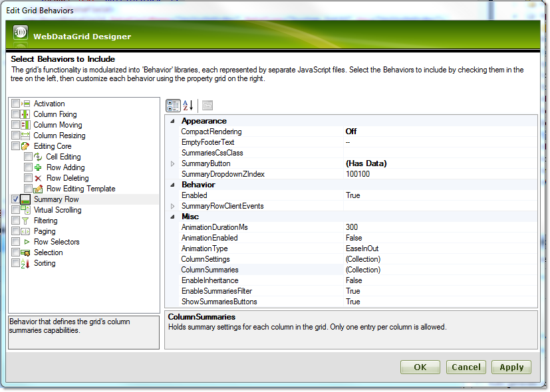This screenshot has height=392, width=550.
Task: Select Row Selectors in the behavior tree
Action: (x=57, y=242)
